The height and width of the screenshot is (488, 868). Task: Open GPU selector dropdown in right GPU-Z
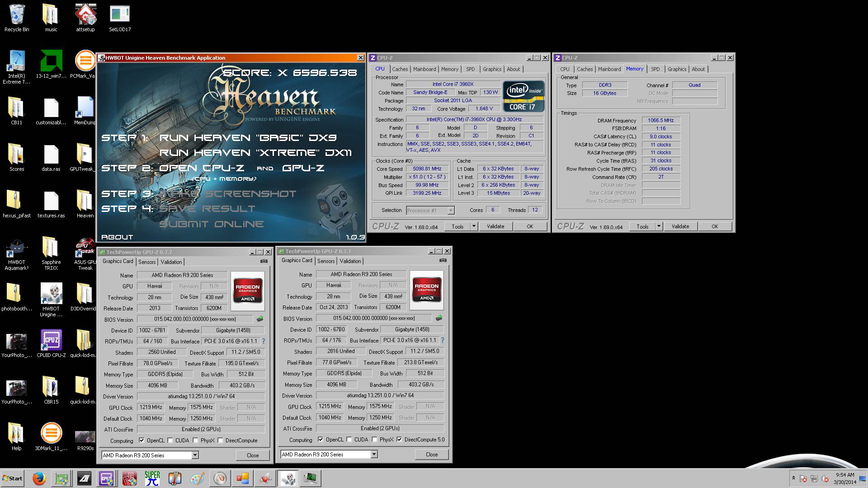pyautogui.click(x=374, y=454)
